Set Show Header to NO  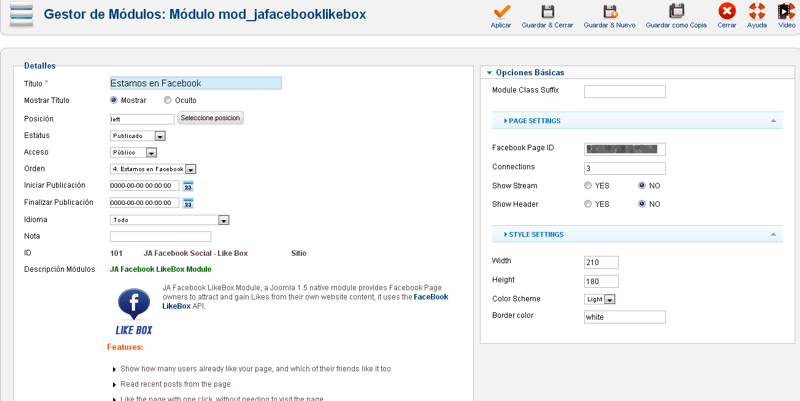[x=642, y=204]
